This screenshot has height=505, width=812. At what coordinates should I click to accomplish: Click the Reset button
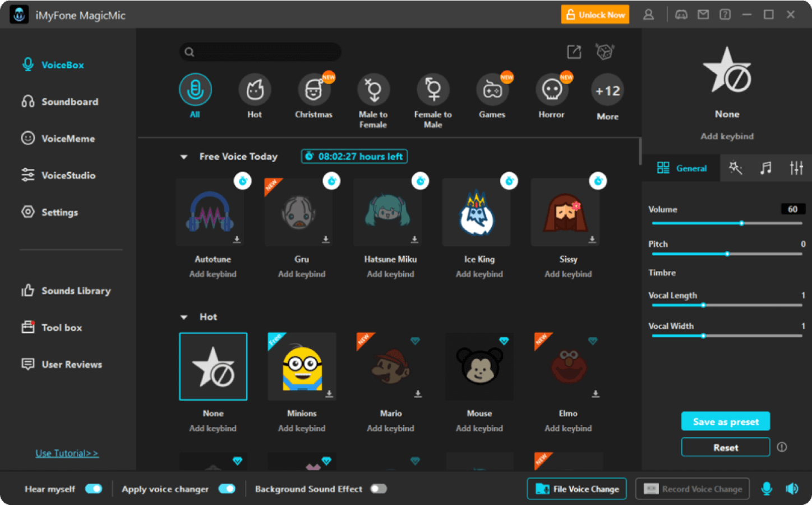pos(726,447)
